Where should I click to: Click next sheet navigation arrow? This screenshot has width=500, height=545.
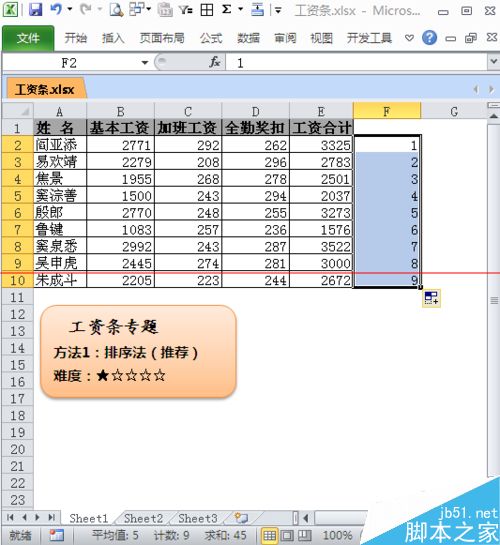coord(37,518)
